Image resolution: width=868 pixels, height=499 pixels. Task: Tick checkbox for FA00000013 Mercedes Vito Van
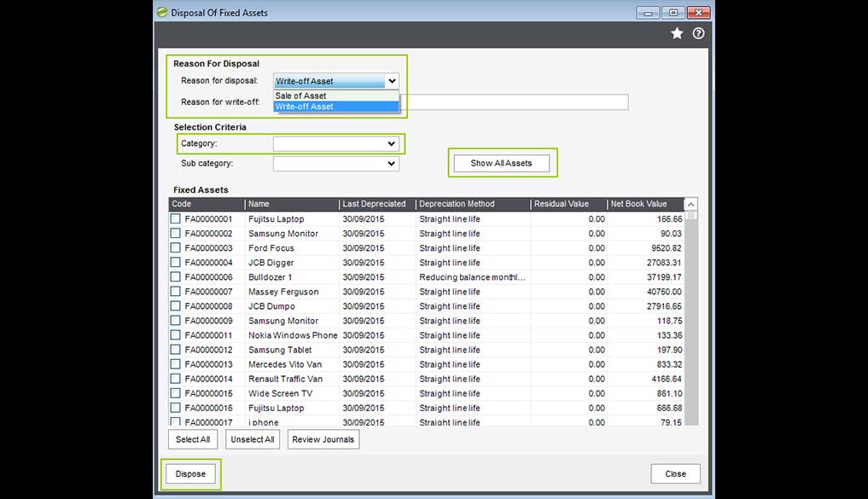176,364
